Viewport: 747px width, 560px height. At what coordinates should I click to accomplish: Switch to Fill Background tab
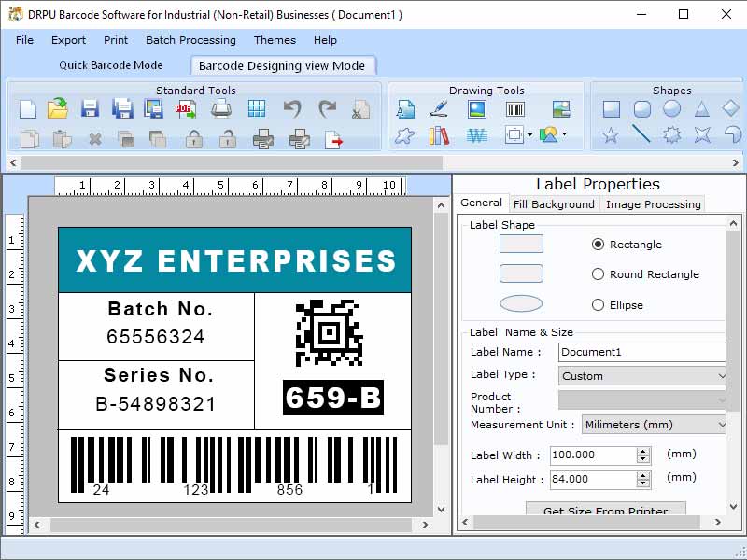tap(554, 203)
